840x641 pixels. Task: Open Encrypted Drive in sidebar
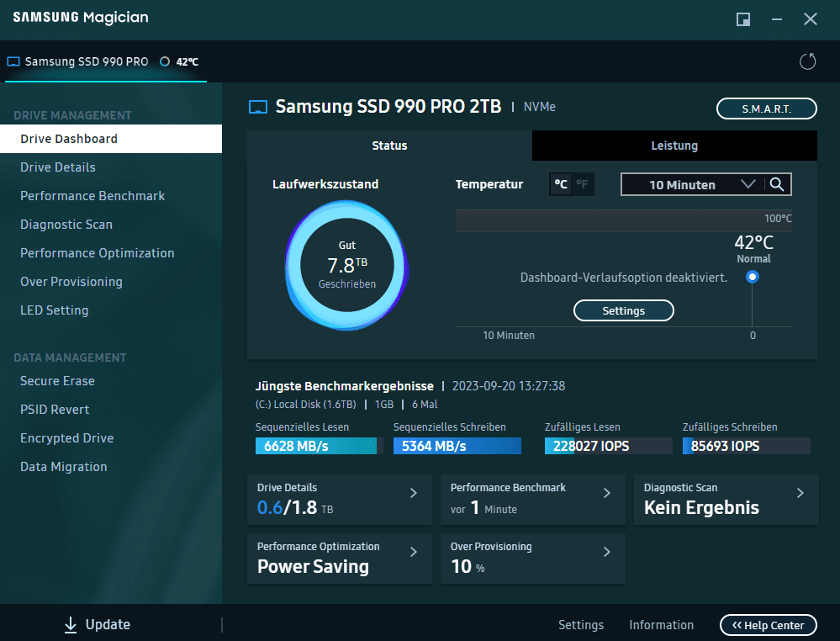(111, 438)
